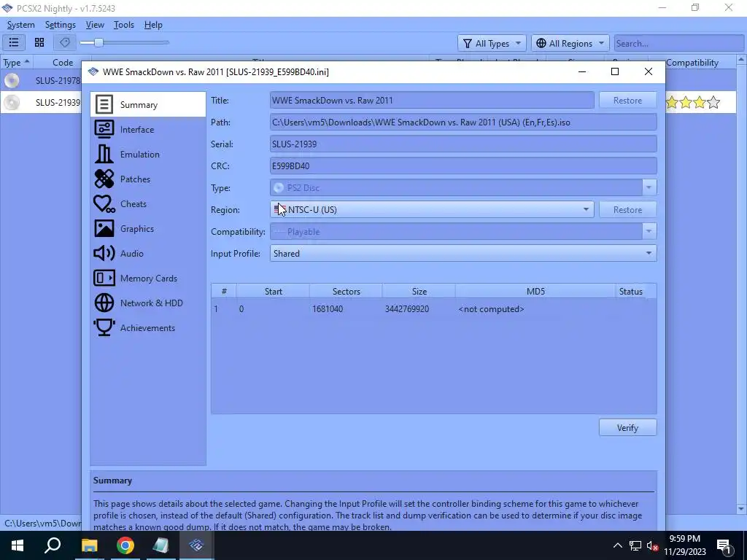Select SLUS-21978 game row disc icon
The width and height of the screenshot is (747, 560).
tap(12, 80)
